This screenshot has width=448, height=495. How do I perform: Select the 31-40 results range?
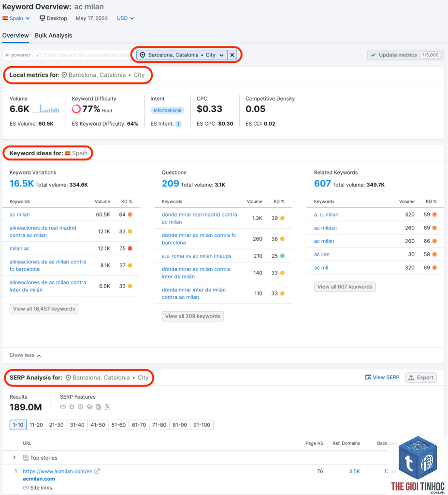coord(77,425)
